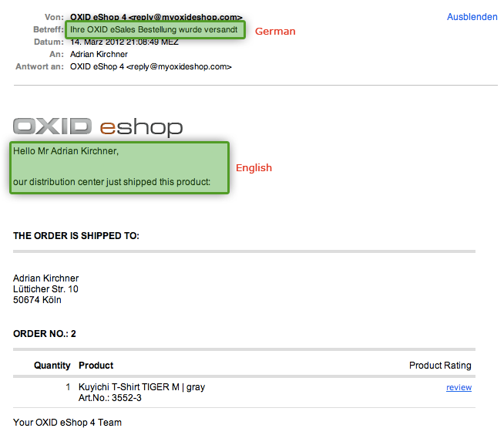Click 'our distribution center just shipped' text
Image resolution: width=504 pixels, height=445 pixels.
point(112,182)
